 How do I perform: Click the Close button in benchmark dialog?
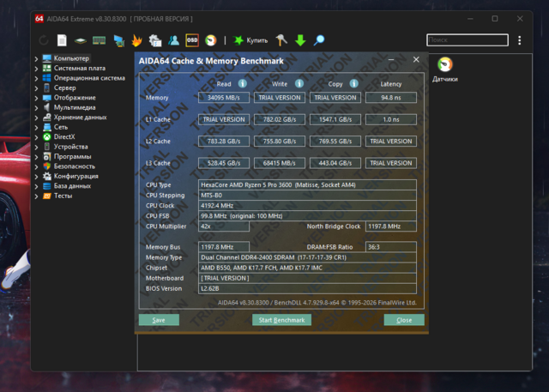click(x=404, y=320)
